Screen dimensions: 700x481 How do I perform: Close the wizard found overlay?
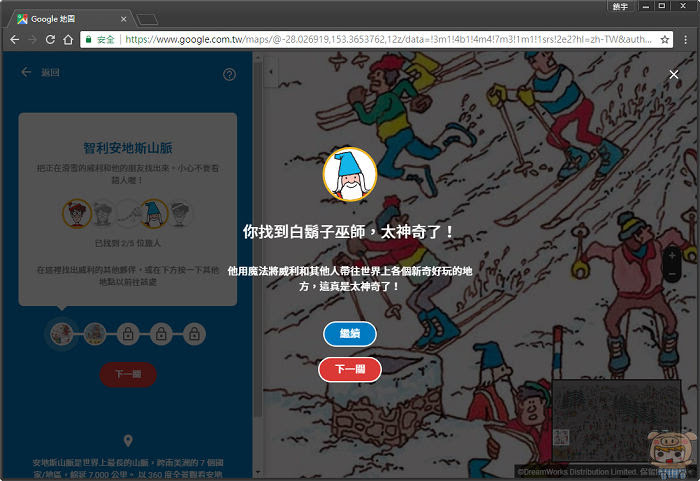click(674, 75)
